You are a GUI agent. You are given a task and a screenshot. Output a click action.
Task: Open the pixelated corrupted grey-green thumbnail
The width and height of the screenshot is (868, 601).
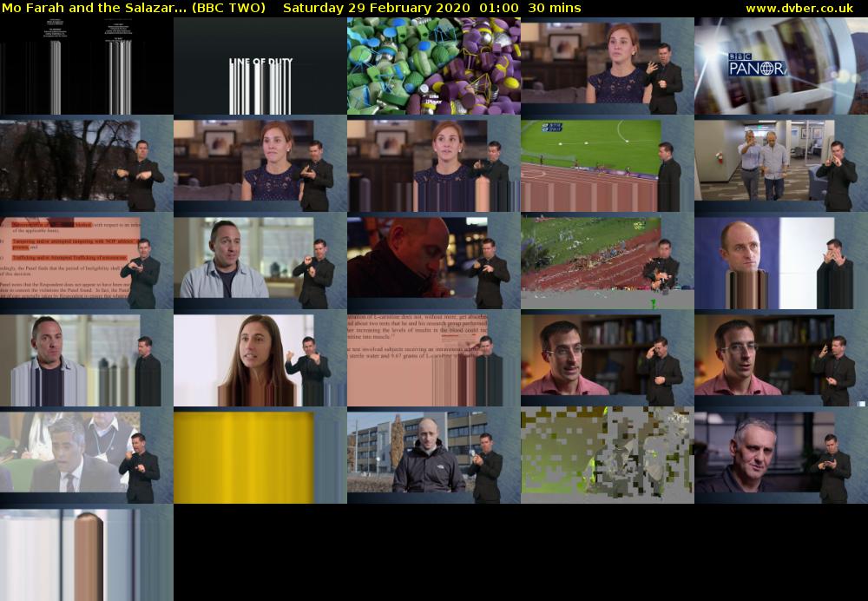[x=608, y=456]
